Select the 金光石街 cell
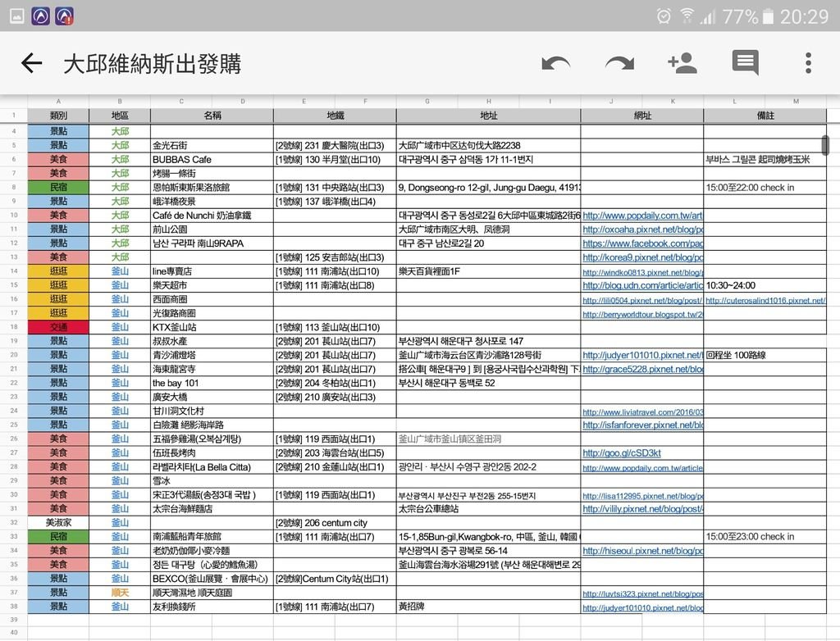Viewport: 840px width, 641px height. (x=212, y=145)
